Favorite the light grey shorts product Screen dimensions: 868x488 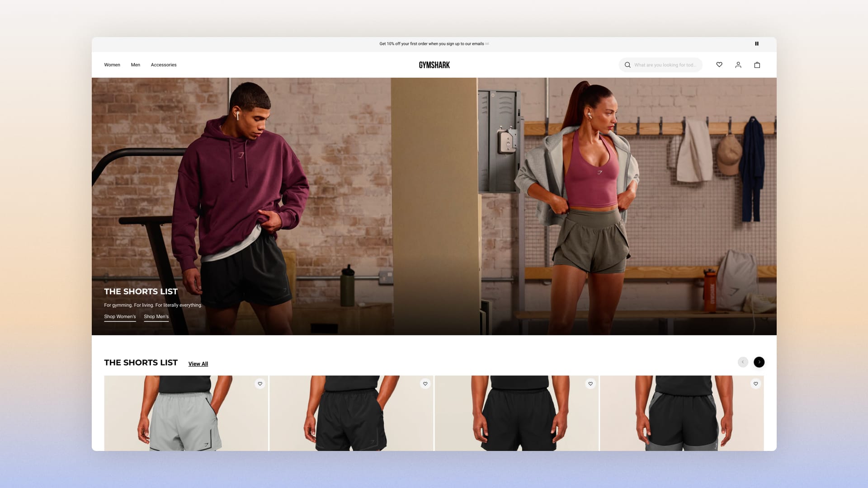[x=260, y=384]
